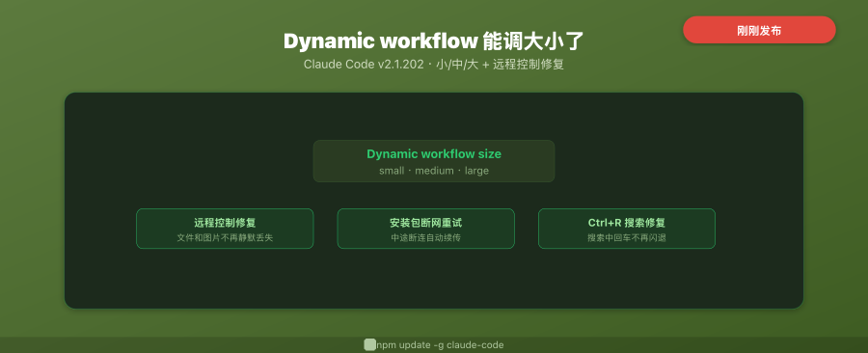
Task: Click the small · medium · large text
Action: (433, 171)
